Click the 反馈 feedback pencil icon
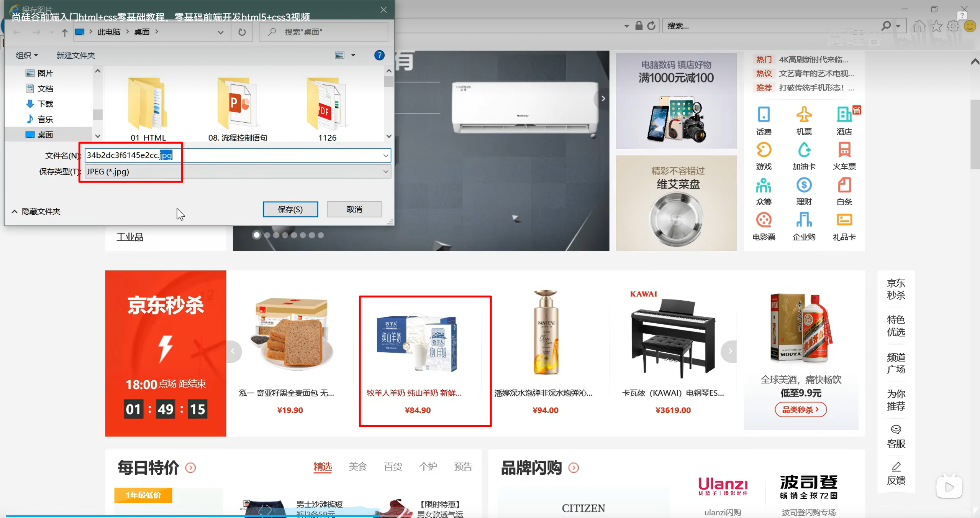980x518 pixels. pyautogui.click(x=896, y=466)
